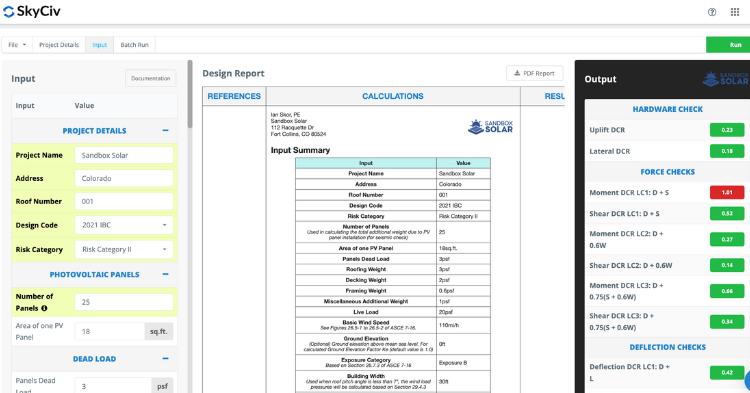Download the PDF Report

pos(534,73)
